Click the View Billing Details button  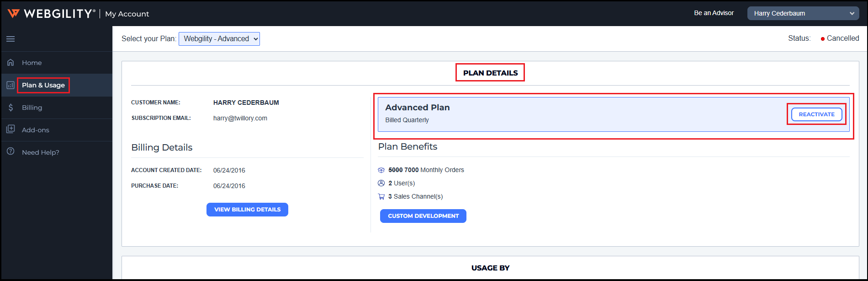click(247, 210)
